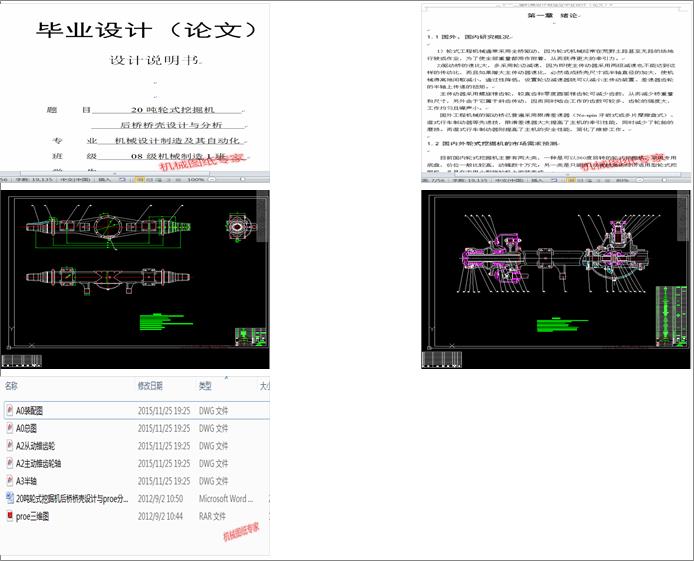Image resolution: width=694 pixels, height=561 pixels.
Task: Open the rear axle assembly CAD drawing thumbnail
Action: click(555, 280)
